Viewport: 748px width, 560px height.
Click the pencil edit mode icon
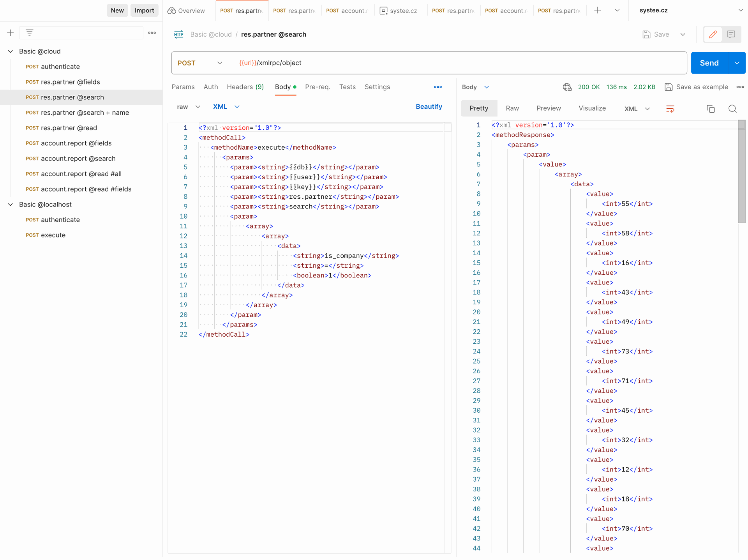[x=713, y=34]
